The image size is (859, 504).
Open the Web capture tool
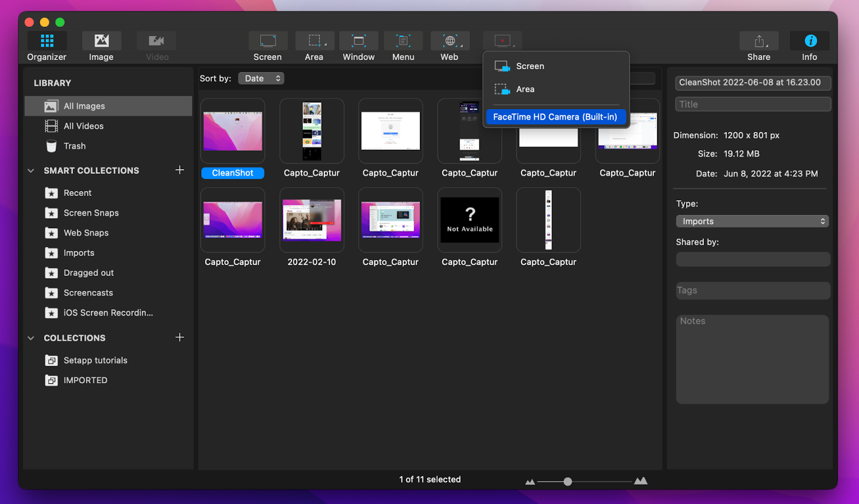tap(449, 45)
